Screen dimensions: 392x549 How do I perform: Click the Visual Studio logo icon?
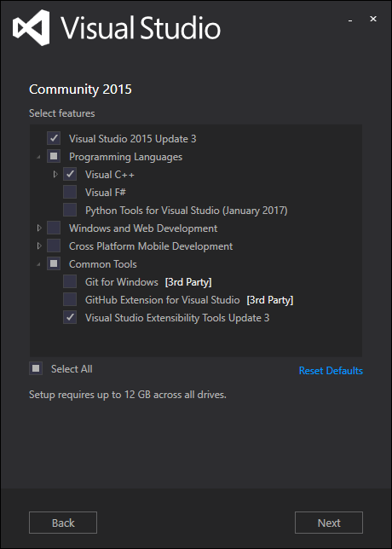pos(31,27)
